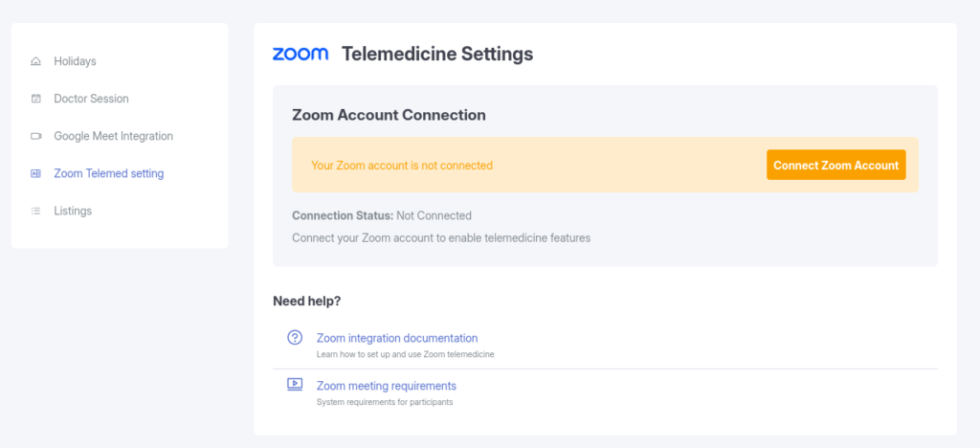This screenshot has width=980, height=448.
Task: Click the Google Meet camera icon
Action: (x=36, y=136)
